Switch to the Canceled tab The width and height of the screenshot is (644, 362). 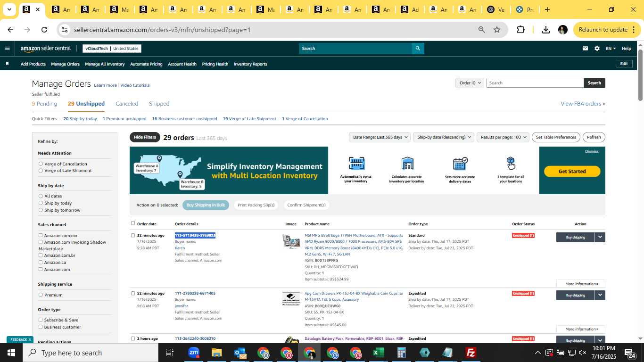click(x=127, y=104)
